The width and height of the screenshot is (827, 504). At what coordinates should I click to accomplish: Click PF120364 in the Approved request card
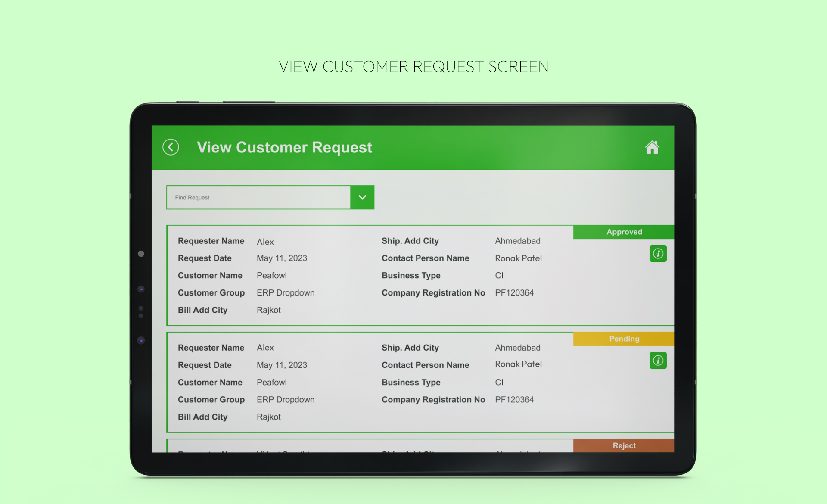[x=514, y=293]
